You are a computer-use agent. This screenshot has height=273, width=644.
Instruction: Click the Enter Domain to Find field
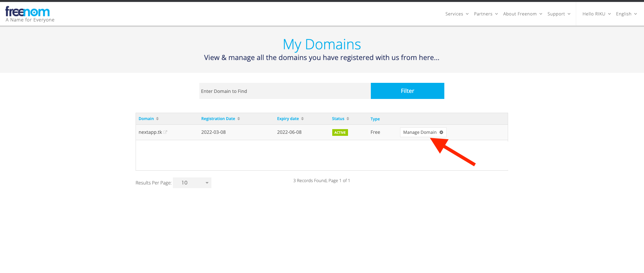pyautogui.click(x=285, y=91)
